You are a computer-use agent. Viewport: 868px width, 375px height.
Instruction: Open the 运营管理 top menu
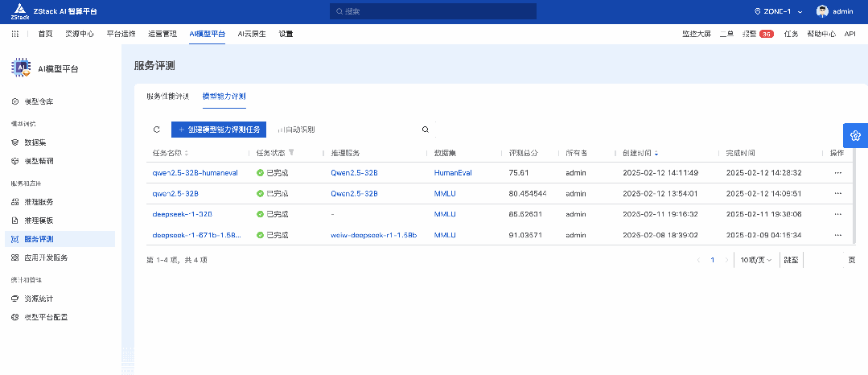pos(162,34)
